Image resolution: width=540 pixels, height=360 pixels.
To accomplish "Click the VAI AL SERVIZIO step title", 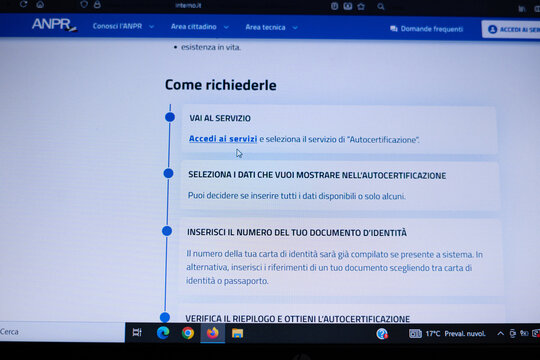I will 220,118.
